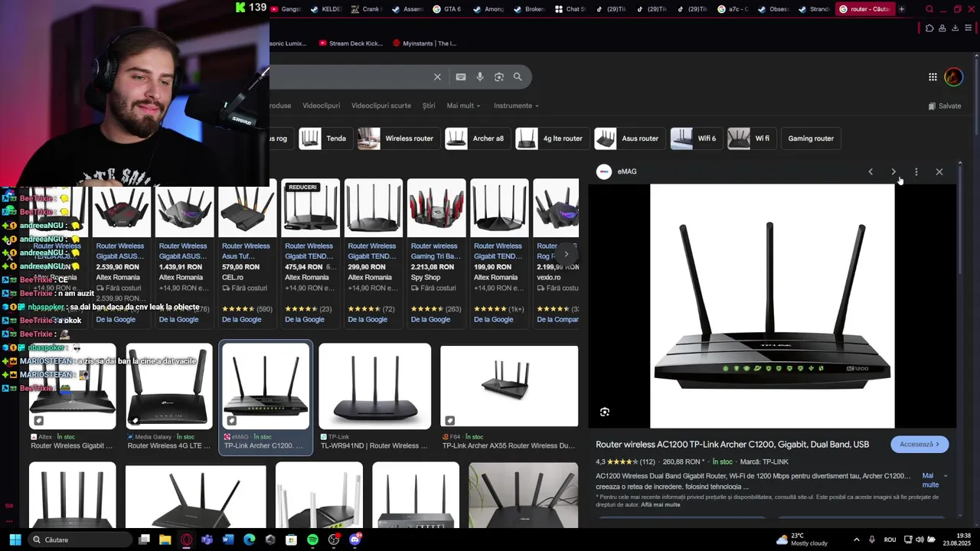Select TP-Link Archer AX55 thumbnail
Screen dimensions: 980x551
tap(509, 386)
